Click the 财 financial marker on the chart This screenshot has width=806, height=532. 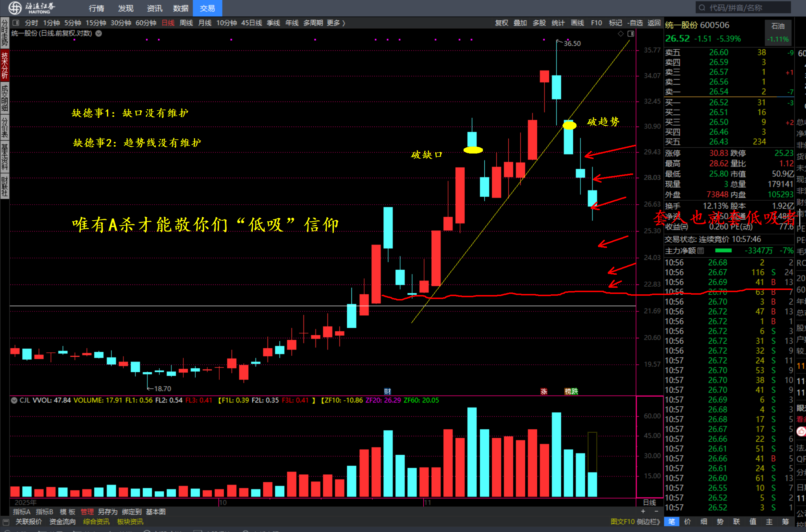coord(387,391)
